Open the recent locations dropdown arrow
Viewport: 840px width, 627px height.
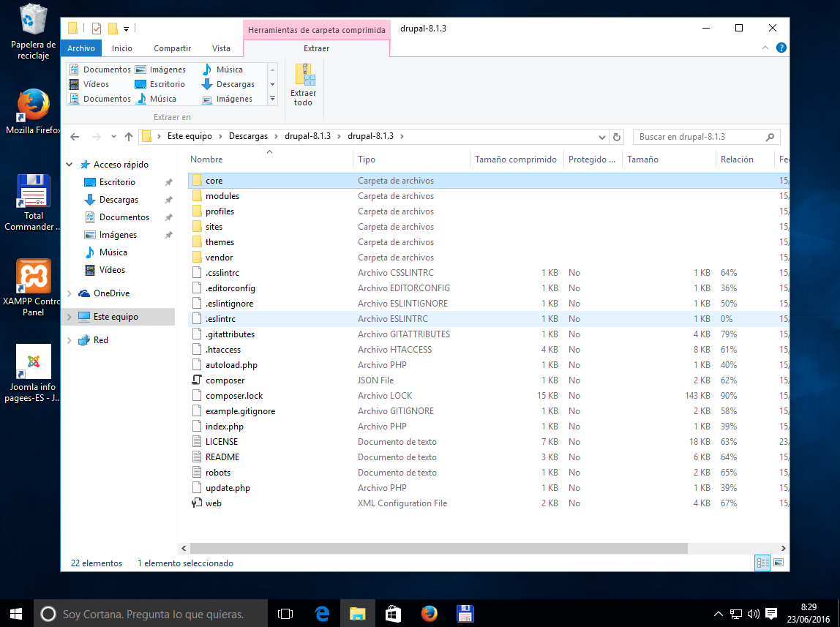(x=113, y=137)
